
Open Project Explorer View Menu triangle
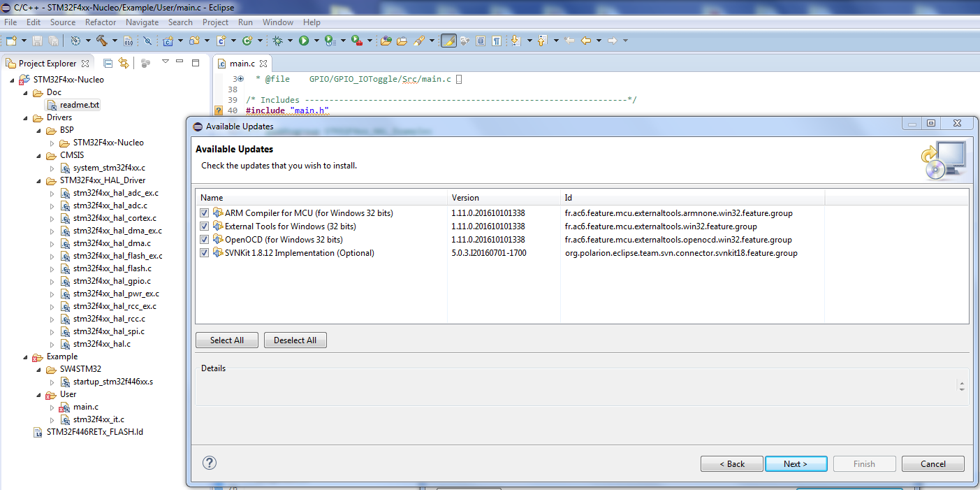[166, 62]
